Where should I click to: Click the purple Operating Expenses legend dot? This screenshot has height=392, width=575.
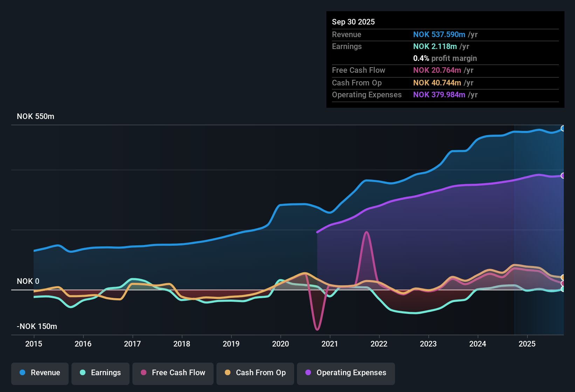click(308, 373)
